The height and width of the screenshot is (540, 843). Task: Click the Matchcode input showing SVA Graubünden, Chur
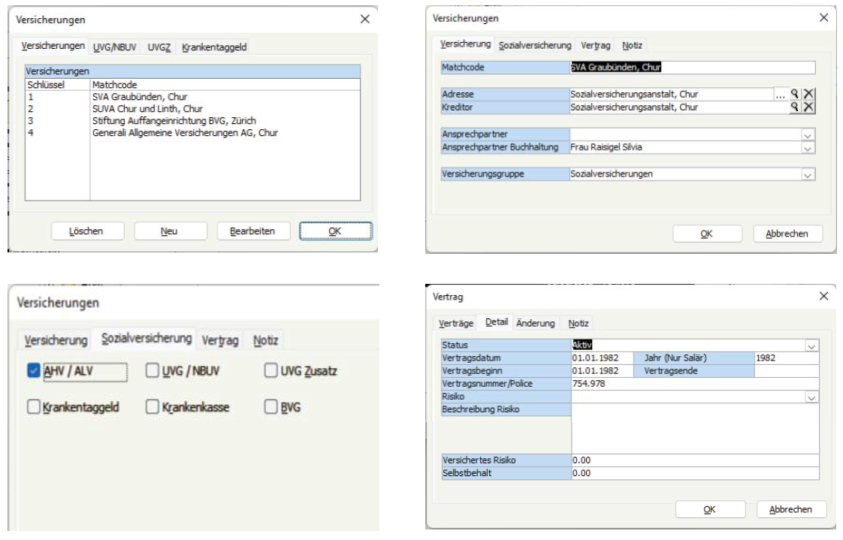pos(692,67)
